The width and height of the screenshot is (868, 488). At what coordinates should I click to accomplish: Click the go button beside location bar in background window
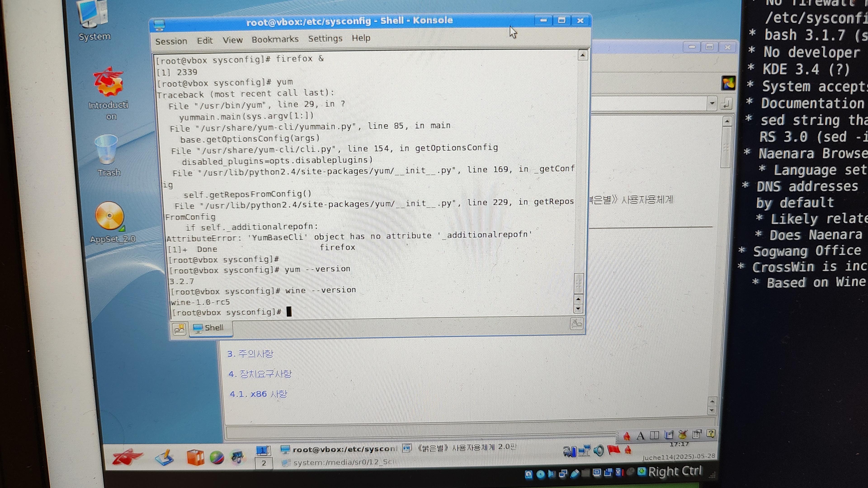726,104
